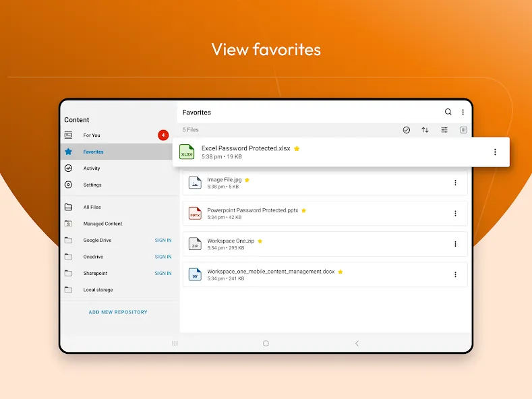This screenshot has width=532, height=399.
Task: Open Activity in the sidebar
Action: click(117, 168)
